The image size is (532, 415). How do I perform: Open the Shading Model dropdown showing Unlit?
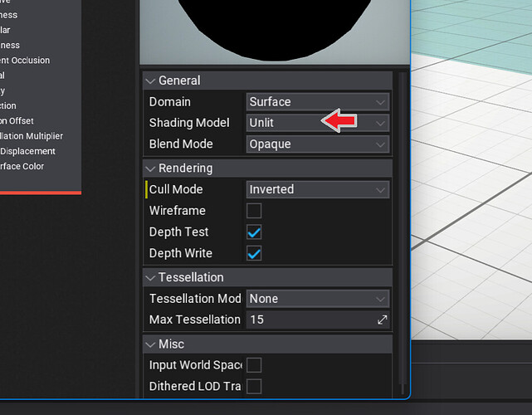(x=317, y=123)
